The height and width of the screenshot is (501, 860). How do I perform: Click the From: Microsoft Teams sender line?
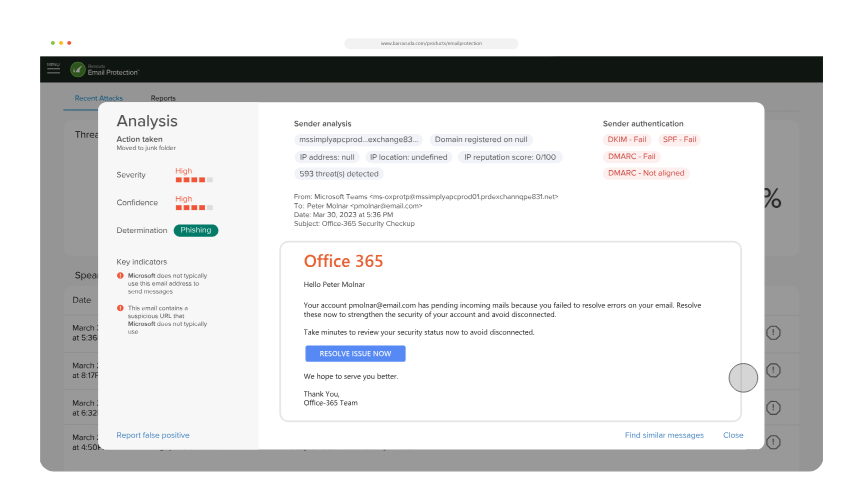(426, 196)
